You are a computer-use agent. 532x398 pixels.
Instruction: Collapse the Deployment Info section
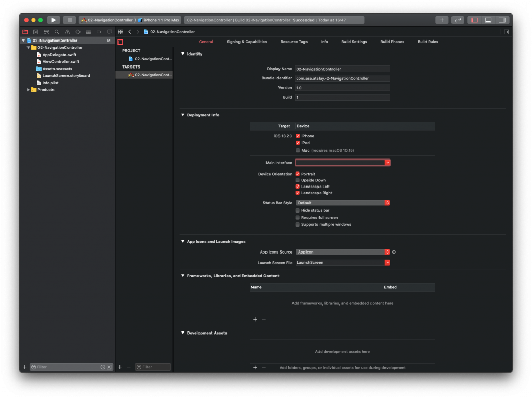[183, 115]
